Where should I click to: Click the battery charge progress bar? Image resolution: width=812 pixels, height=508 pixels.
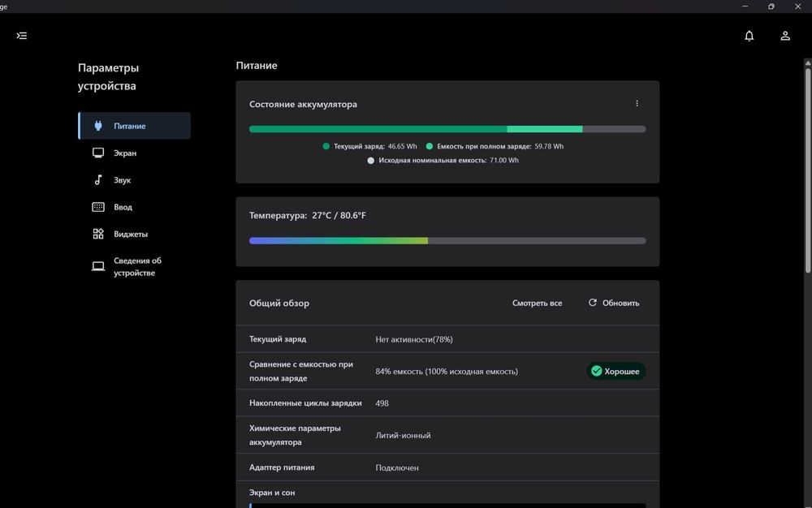point(447,129)
